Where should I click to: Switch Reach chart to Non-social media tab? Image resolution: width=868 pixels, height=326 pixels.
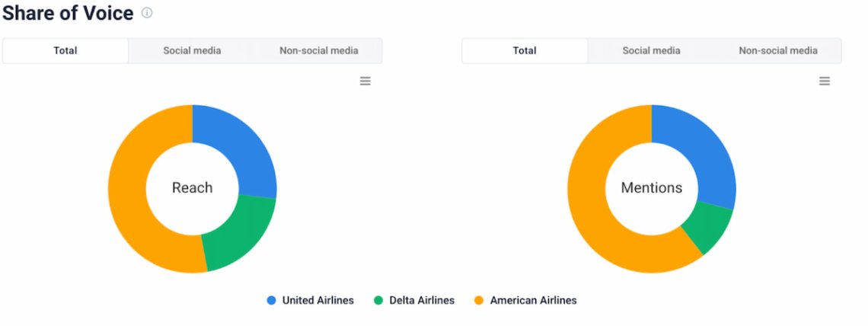click(318, 51)
